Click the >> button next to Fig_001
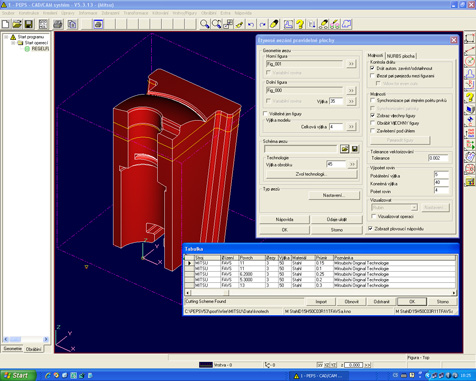Image resolution: width=476 pixels, height=381 pixels. click(x=351, y=64)
